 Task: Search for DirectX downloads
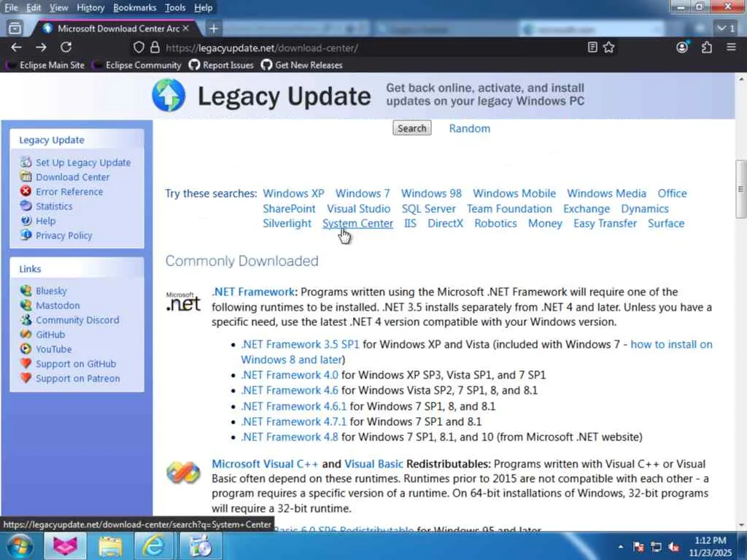point(445,223)
